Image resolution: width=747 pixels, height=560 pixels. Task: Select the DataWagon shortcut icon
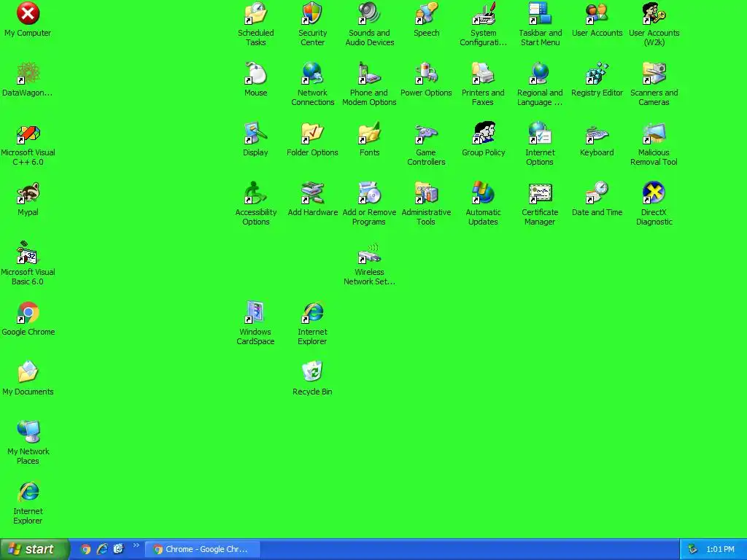[28, 74]
